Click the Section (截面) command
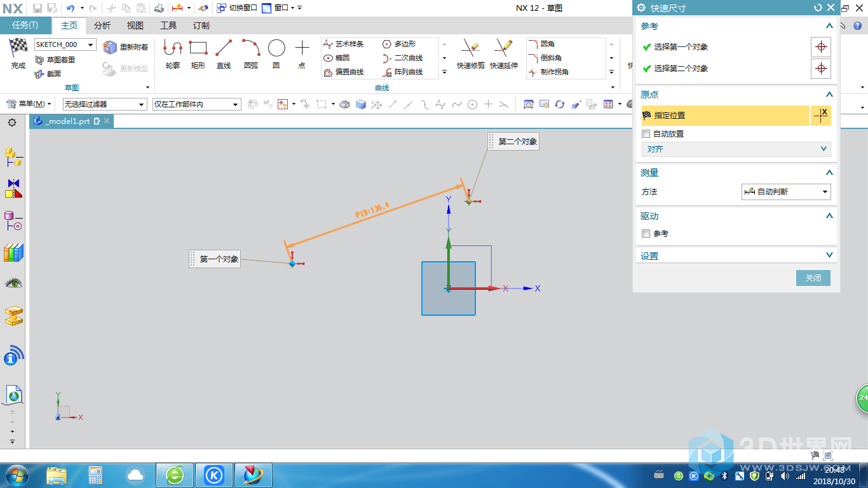 pos(48,74)
